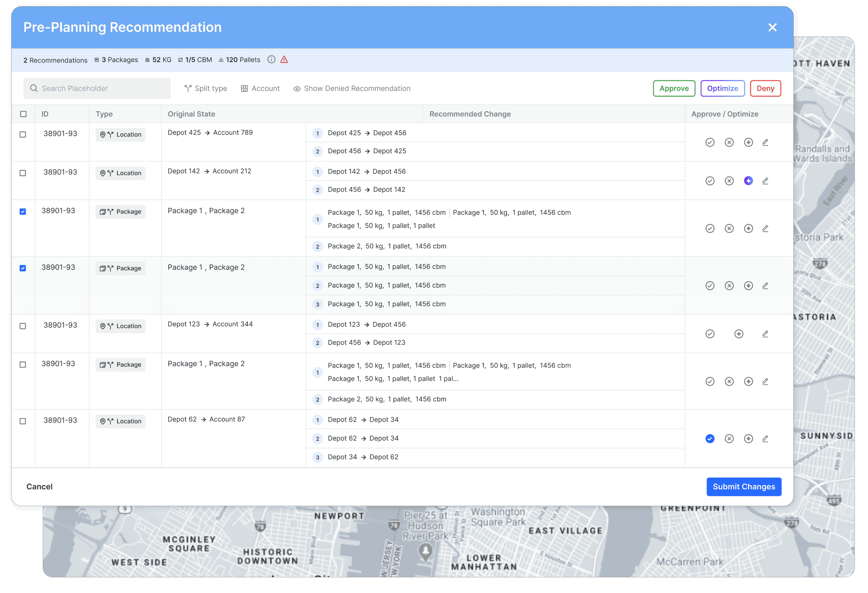Click the blue approved check in Depot 62 row
868x593 pixels.
710,439
